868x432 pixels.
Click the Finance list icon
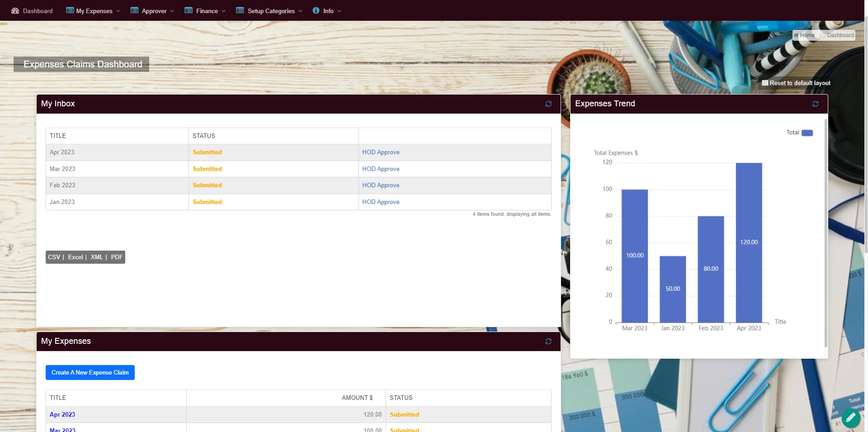(x=189, y=10)
